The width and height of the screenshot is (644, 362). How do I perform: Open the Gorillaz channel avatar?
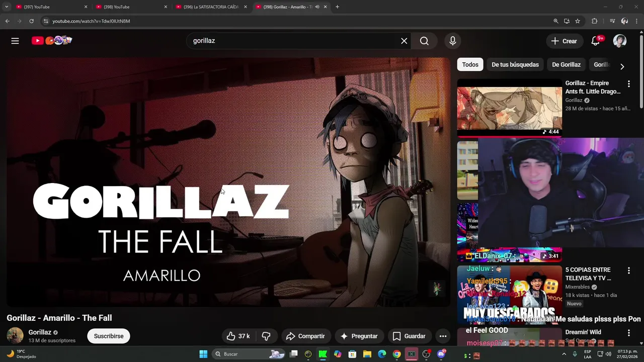click(15, 336)
